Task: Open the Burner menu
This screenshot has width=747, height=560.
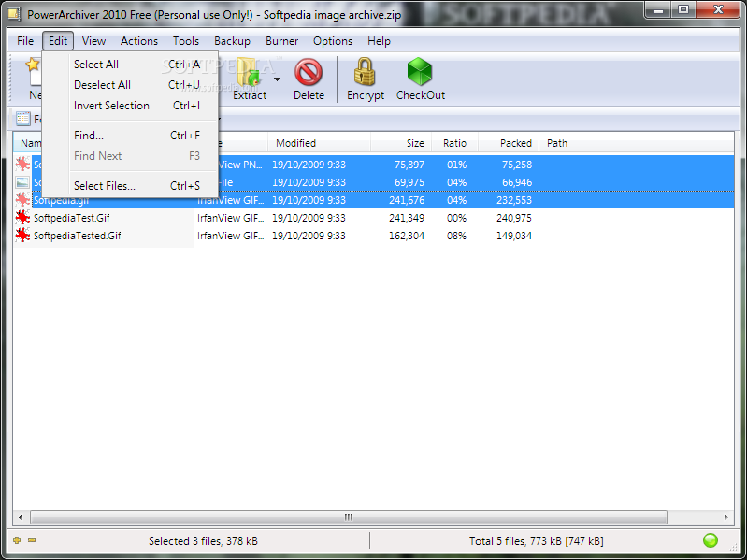Action: (282, 41)
